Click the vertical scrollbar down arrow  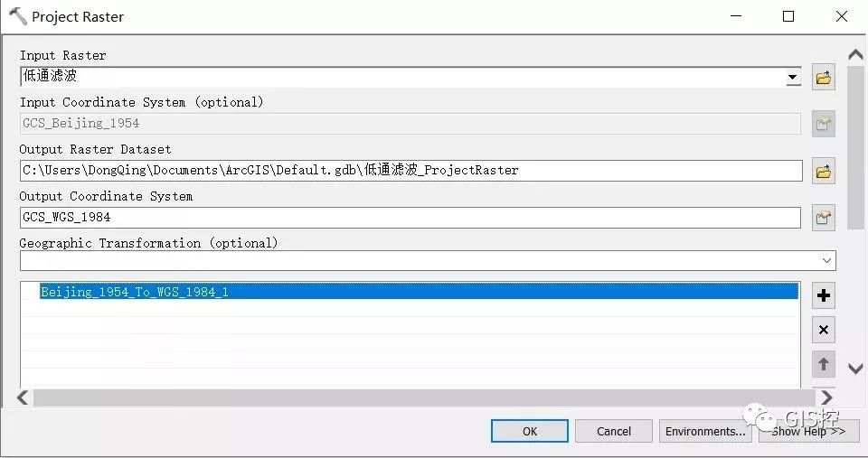(855, 369)
